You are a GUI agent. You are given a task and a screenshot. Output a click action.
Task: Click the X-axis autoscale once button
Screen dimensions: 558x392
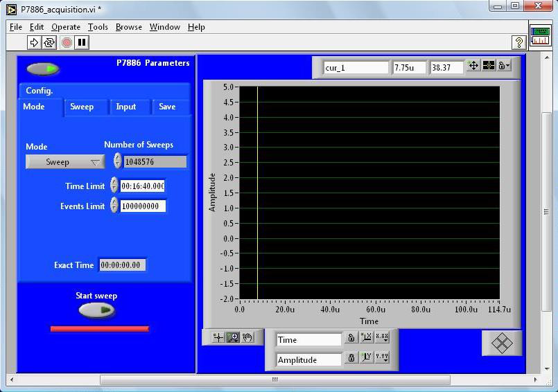367,338
